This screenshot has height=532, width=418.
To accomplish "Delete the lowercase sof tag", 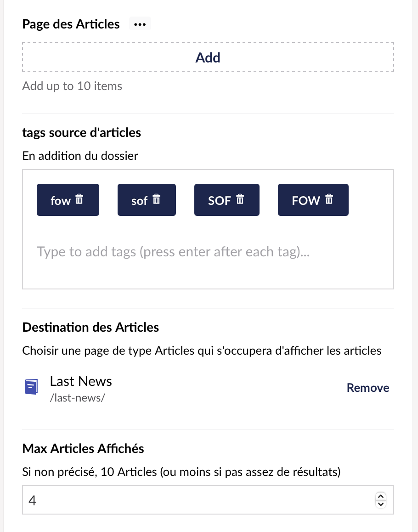I will click(157, 199).
